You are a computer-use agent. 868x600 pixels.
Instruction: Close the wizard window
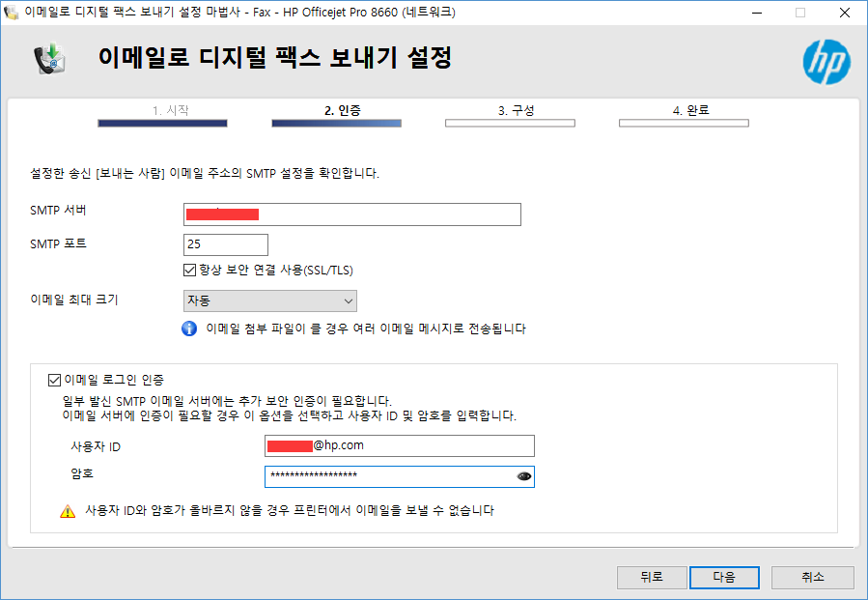(844, 13)
